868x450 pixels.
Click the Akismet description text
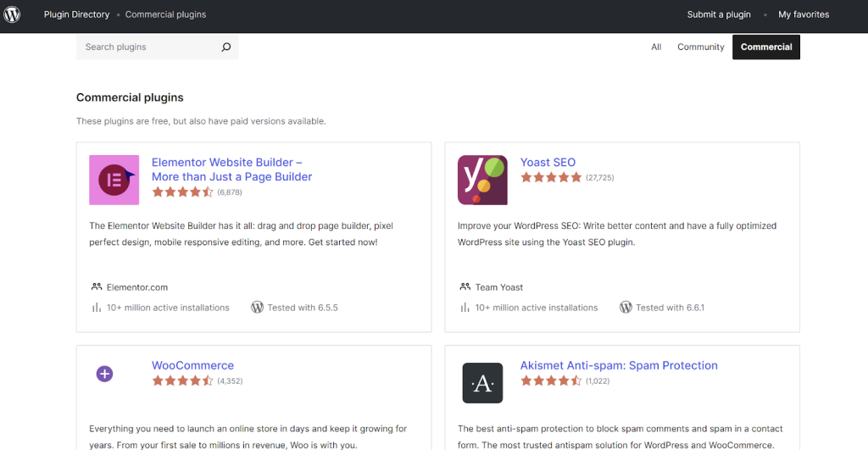point(620,436)
